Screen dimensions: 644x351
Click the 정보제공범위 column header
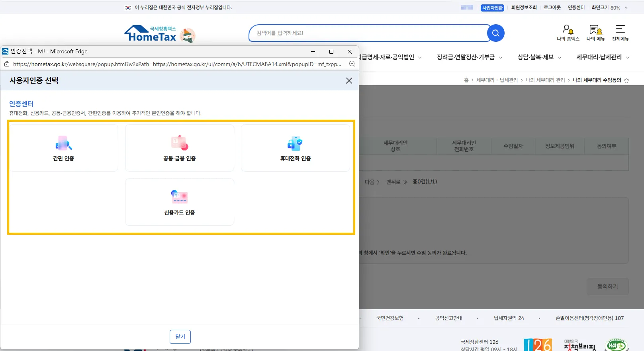click(x=560, y=146)
